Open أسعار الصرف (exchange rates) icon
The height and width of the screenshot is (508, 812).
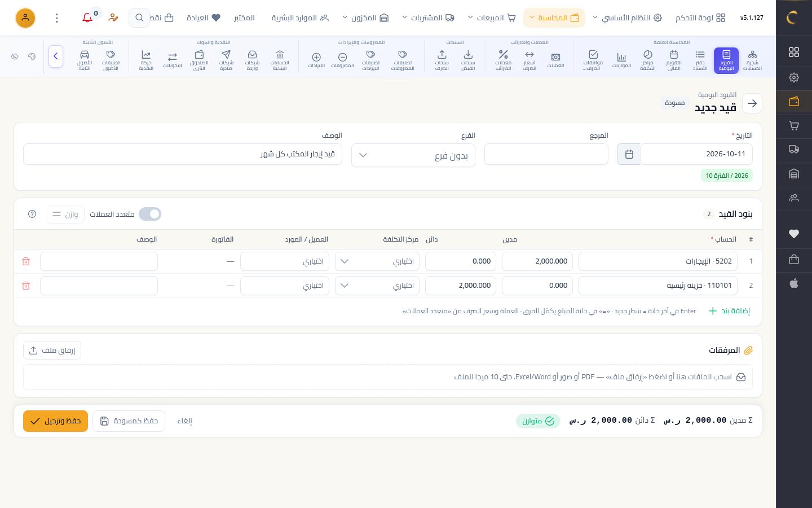[529, 60]
